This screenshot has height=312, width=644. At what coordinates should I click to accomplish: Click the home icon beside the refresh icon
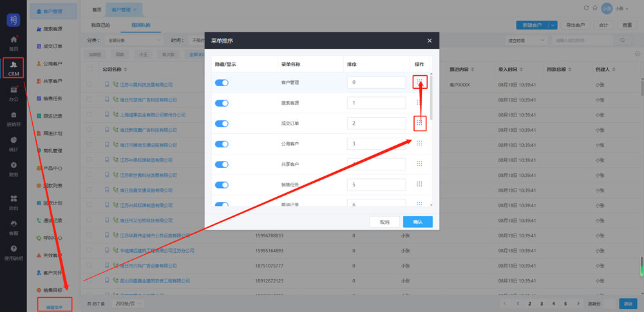tap(594, 8)
